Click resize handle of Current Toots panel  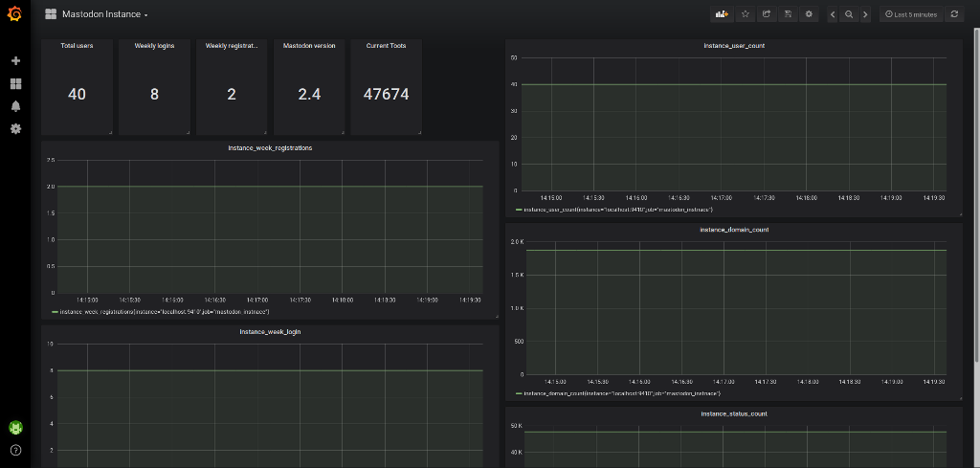pyautogui.click(x=419, y=132)
